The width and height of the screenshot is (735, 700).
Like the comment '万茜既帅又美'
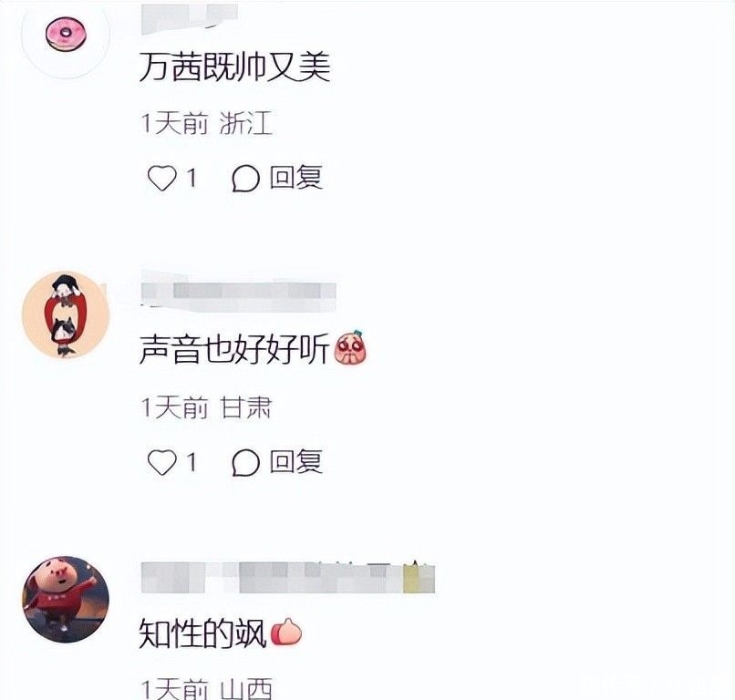161,179
